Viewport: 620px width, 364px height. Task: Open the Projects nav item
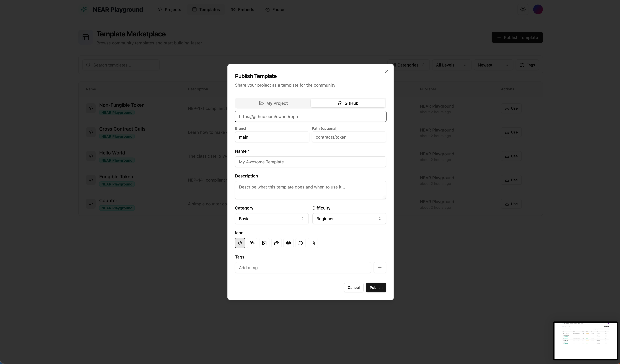[x=169, y=9]
